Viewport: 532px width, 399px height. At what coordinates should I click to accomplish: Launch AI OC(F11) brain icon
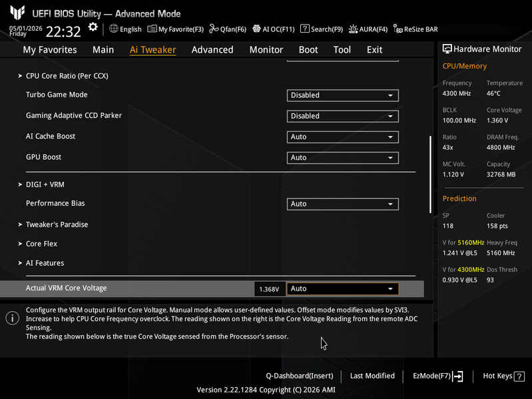click(256, 29)
